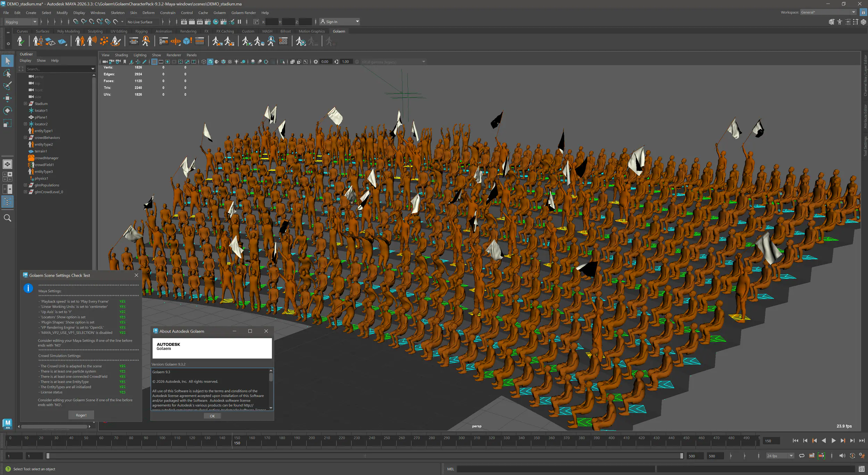Select the Rotate tool in the toolbox
868x475 pixels.
7,110
